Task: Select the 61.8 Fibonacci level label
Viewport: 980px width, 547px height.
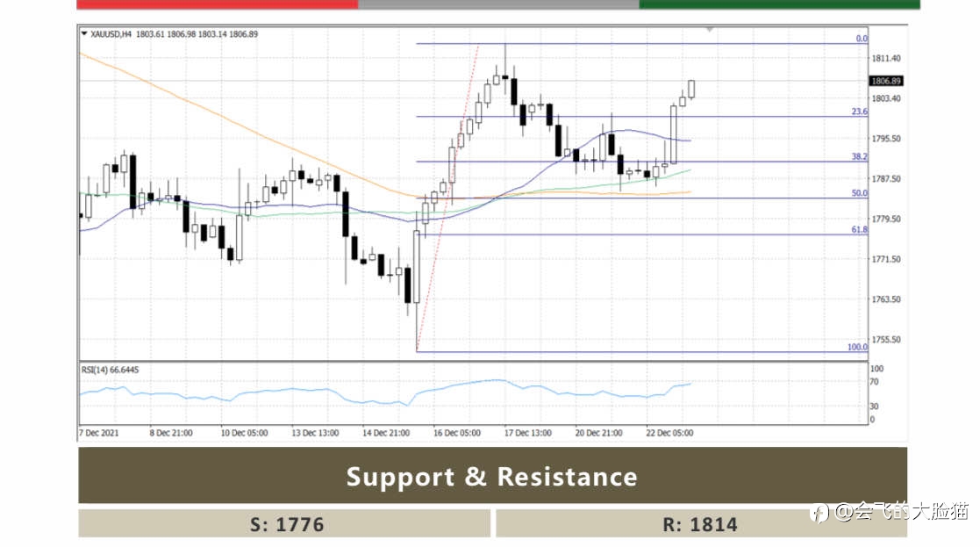Action: [860, 229]
